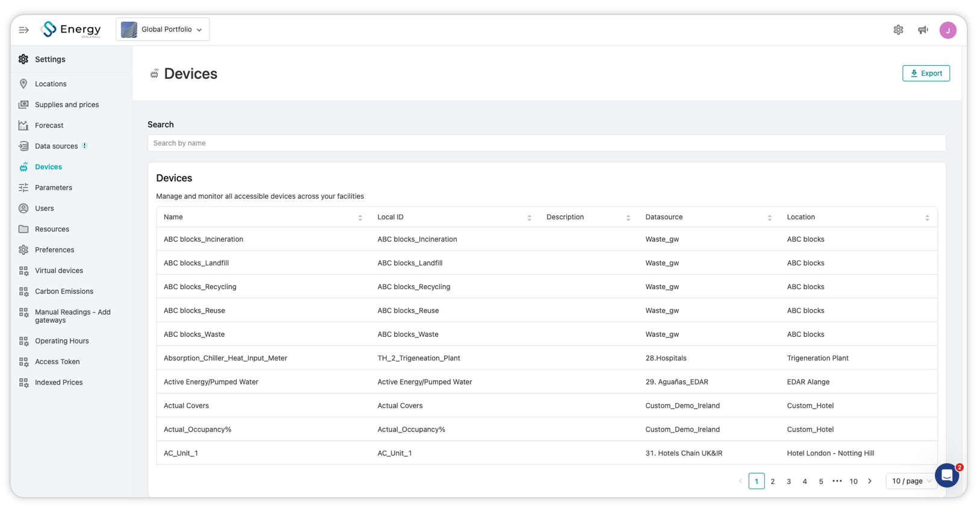
Task: Select ABC blocks_Landfill name cell
Action: click(x=196, y=263)
